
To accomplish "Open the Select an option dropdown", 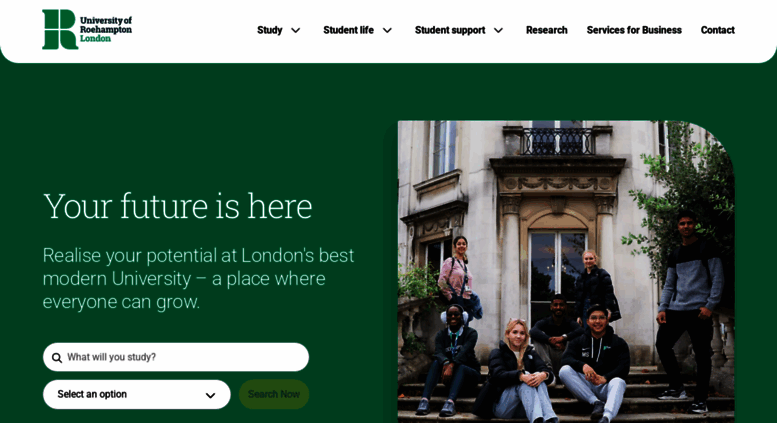I will coord(137,394).
